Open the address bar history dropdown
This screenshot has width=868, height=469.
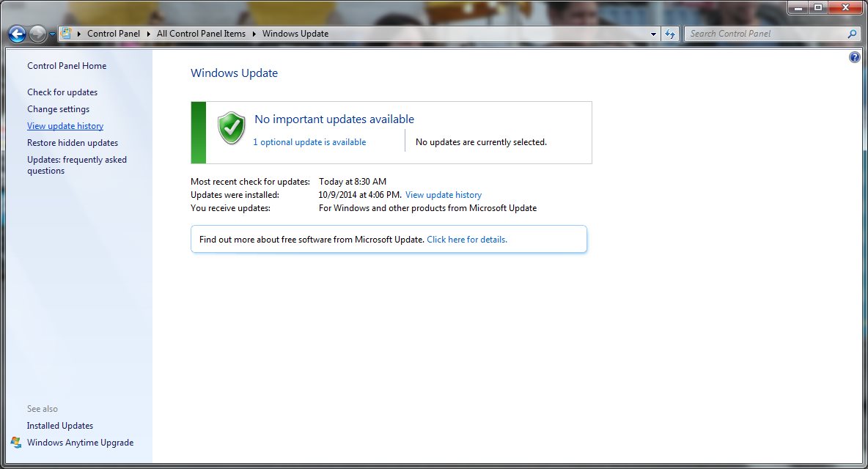[x=653, y=34]
